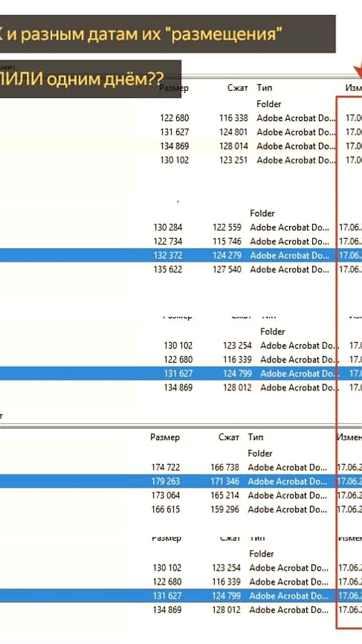This screenshot has height=644, width=362.
Task: Select compressed size cell 128 014
Action: pyautogui.click(x=233, y=146)
